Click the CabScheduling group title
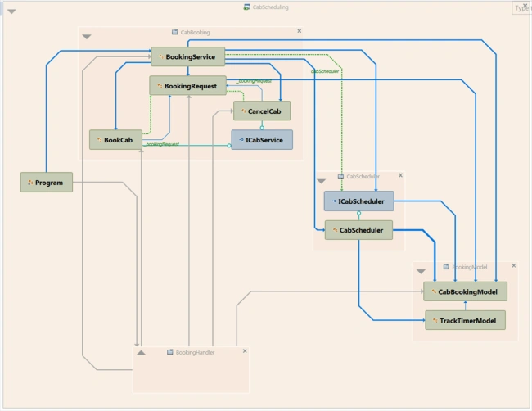 pos(270,7)
